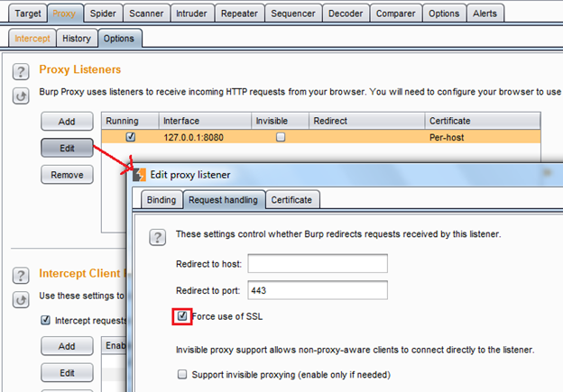Open the Proxy History sub-tab
Viewport: 563px width, 392px height.
coord(76,39)
